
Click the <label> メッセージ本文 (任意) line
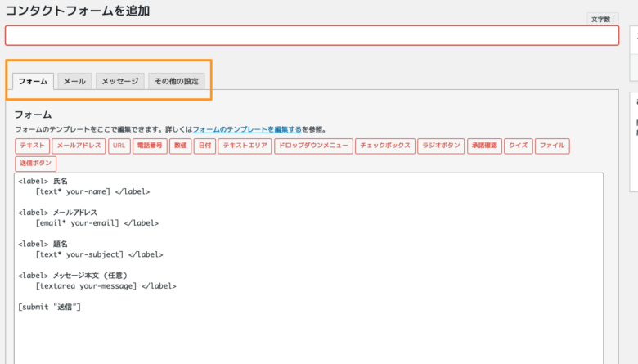coord(73,276)
